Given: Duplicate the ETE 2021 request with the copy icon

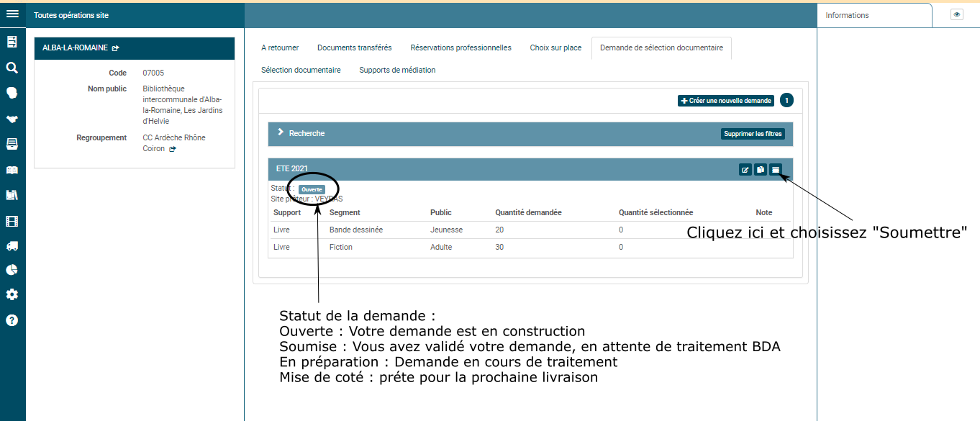Looking at the screenshot, I should 761,170.
